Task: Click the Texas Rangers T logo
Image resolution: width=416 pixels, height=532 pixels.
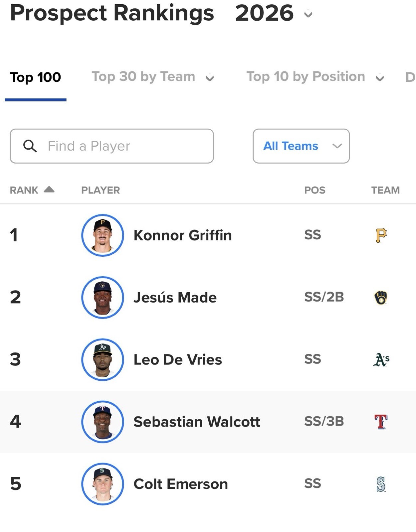Action: [381, 422]
